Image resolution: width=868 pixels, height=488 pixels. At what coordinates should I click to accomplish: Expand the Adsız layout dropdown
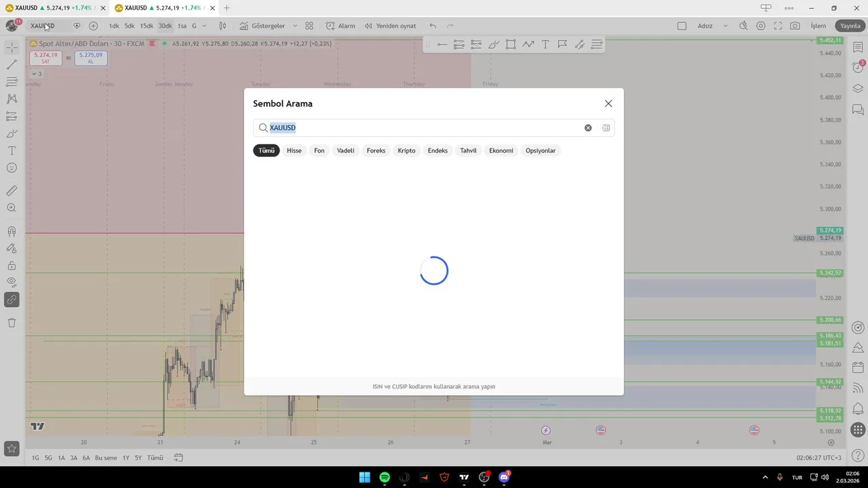(725, 26)
